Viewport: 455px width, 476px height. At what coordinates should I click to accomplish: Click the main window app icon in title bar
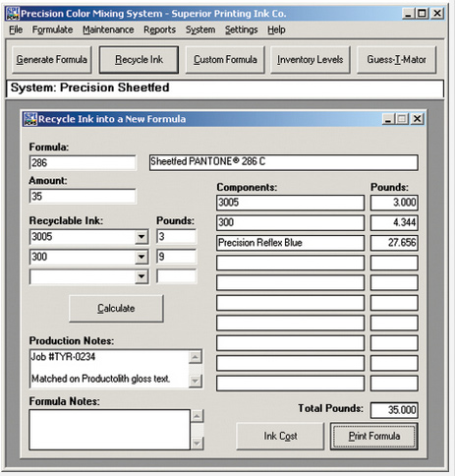[13, 14]
